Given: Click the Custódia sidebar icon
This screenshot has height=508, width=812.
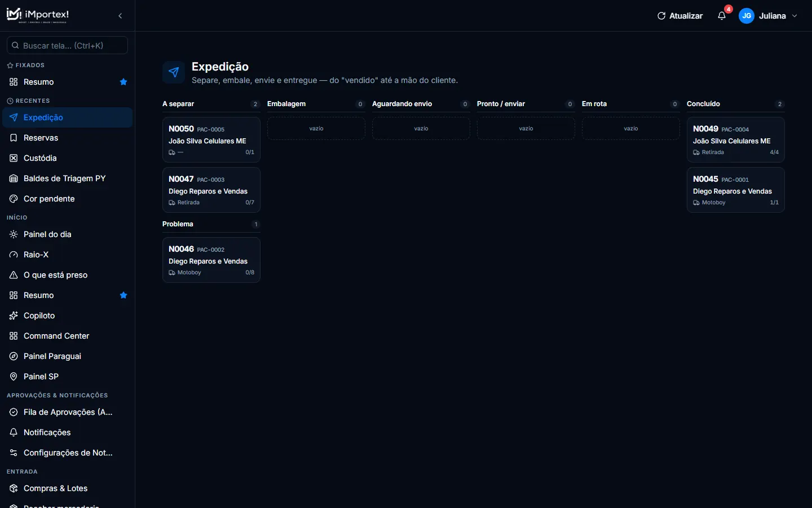Looking at the screenshot, I should pyautogui.click(x=14, y=158).
